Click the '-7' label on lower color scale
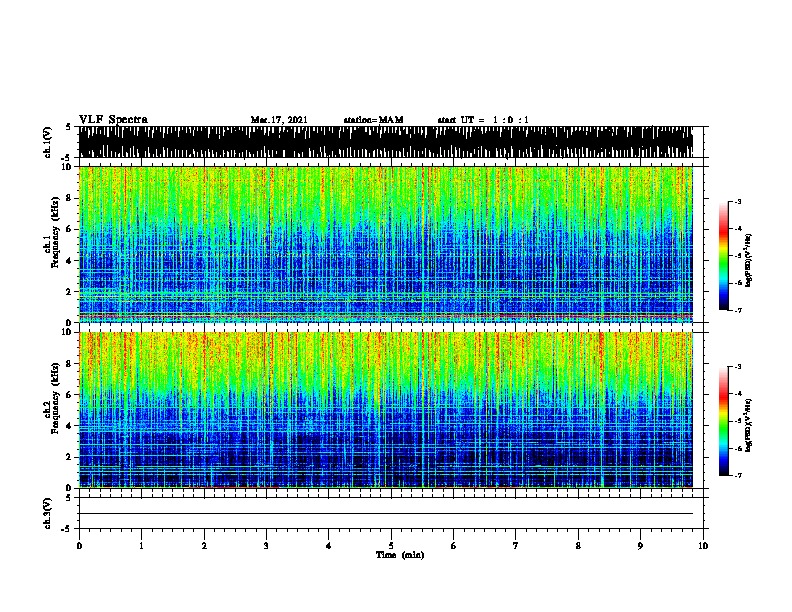This screenshot has width=792, height=612. point(738,475)
